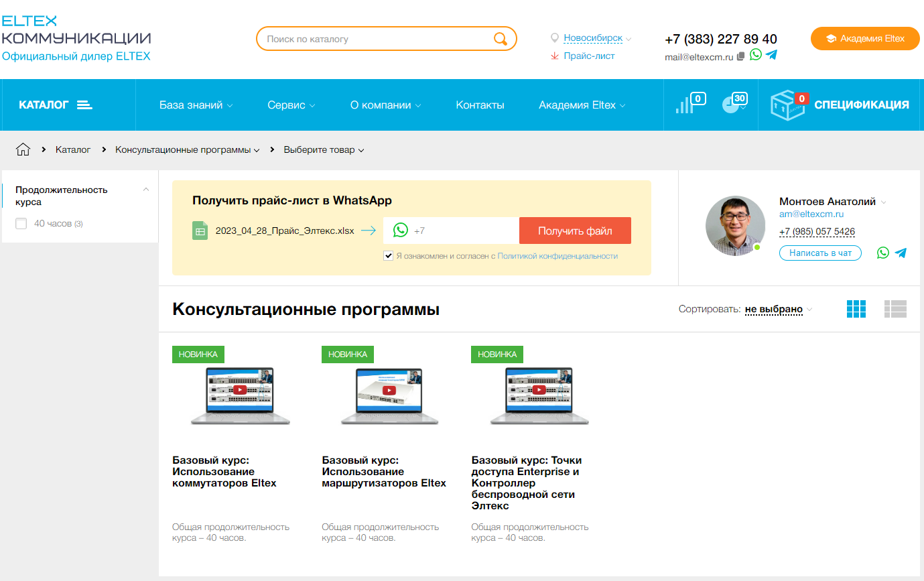Switch to the grid view icon
924x581 pixels.
pos(856,309)
